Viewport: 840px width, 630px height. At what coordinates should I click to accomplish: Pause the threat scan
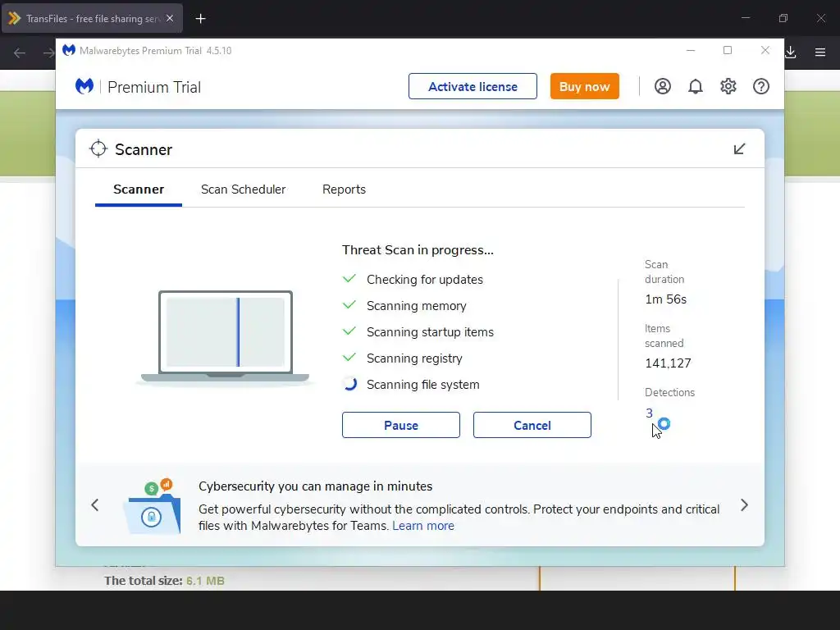(400, 425)
